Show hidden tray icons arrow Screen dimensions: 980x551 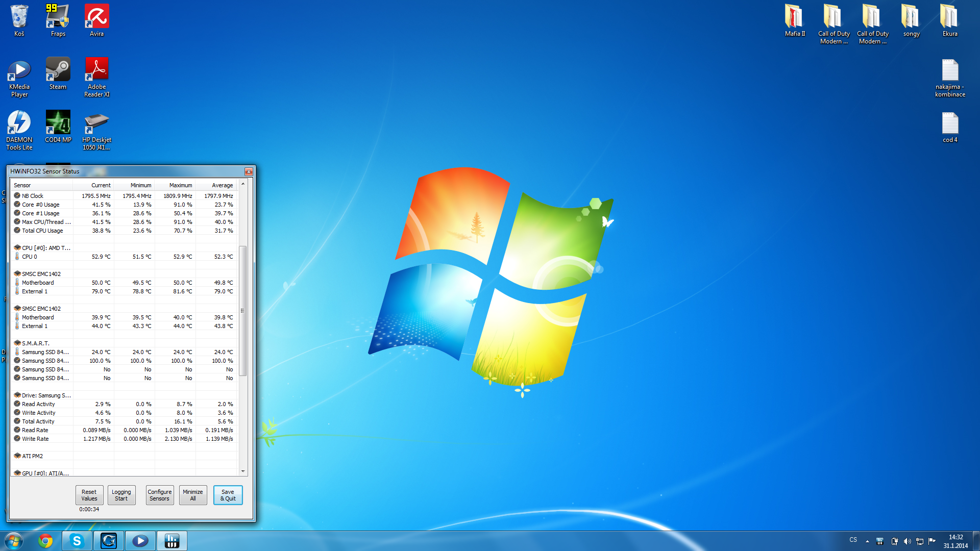click(867, 541)
